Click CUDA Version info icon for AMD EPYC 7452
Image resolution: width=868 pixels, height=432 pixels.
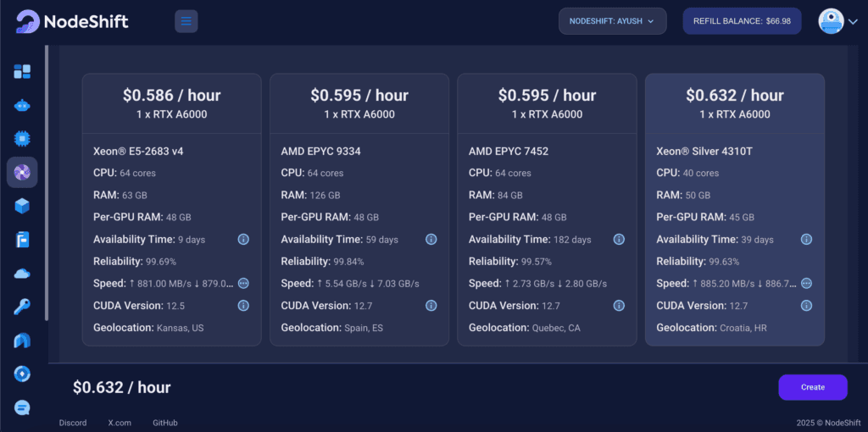coord(619,305)
